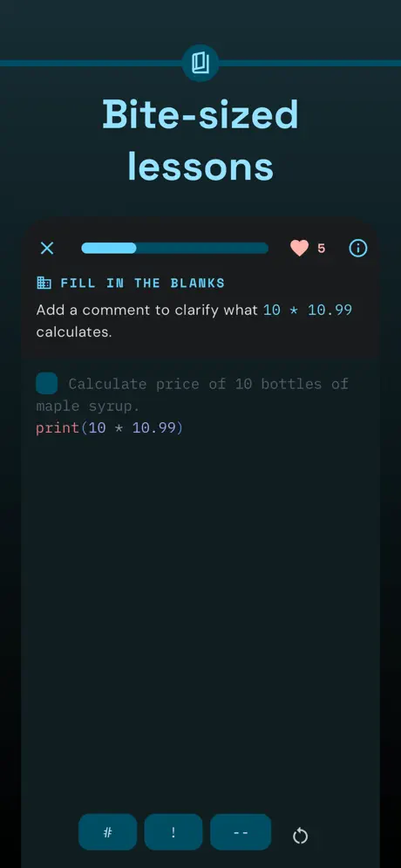
Task: Reset the answer with the circular arrow icon
Action: (301, 836)
